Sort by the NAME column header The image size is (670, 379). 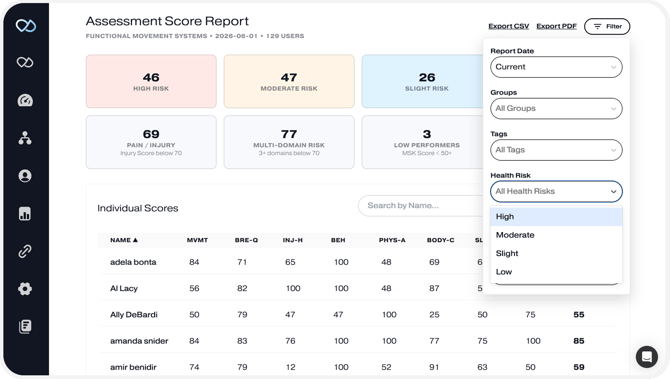[x=124, y=240]
